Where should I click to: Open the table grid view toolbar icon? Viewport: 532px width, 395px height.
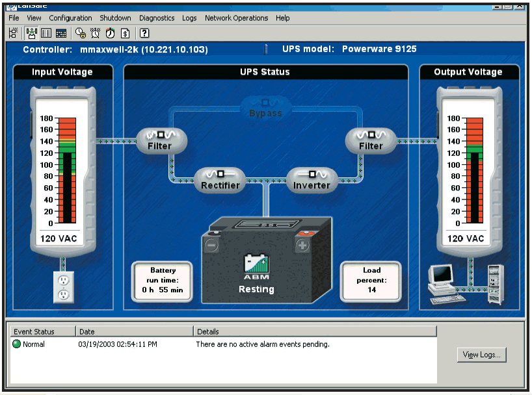60,33
